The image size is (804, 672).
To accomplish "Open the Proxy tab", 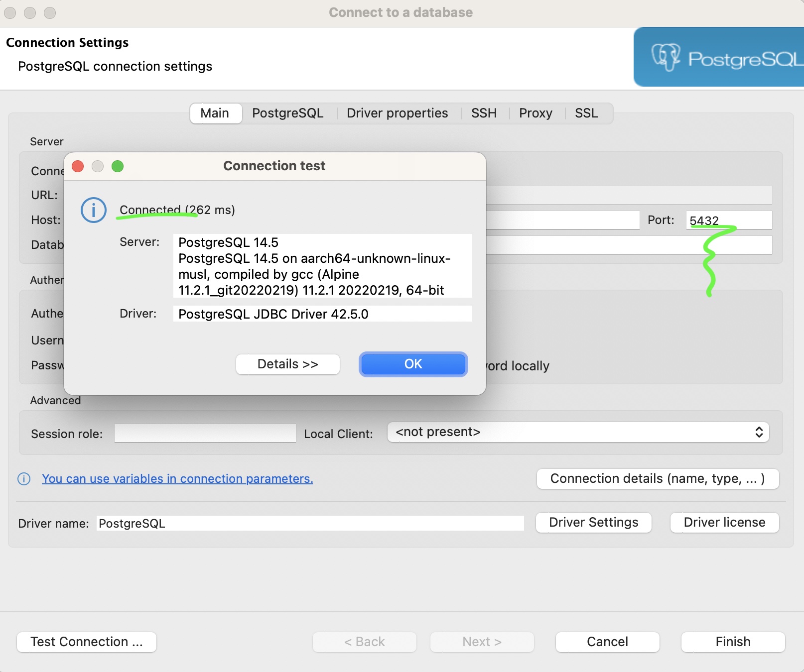I will (536, 113).
